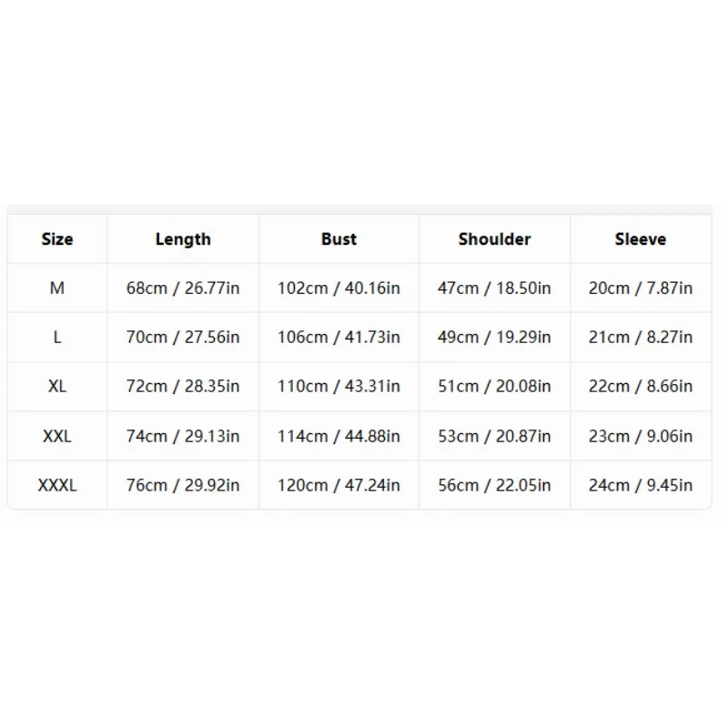728x728 pixels.
Task: Click the 76cm / 29.92in length cell
Action: pos(183,485)
